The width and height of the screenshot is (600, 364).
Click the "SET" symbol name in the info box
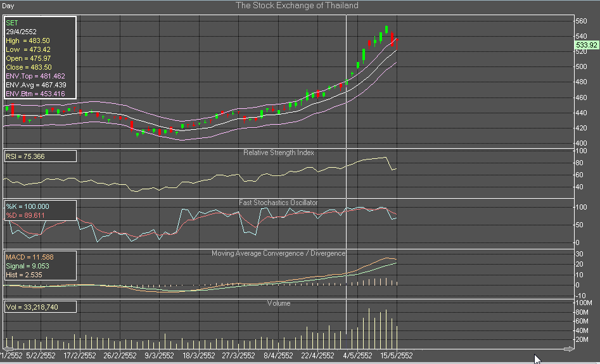12,23
